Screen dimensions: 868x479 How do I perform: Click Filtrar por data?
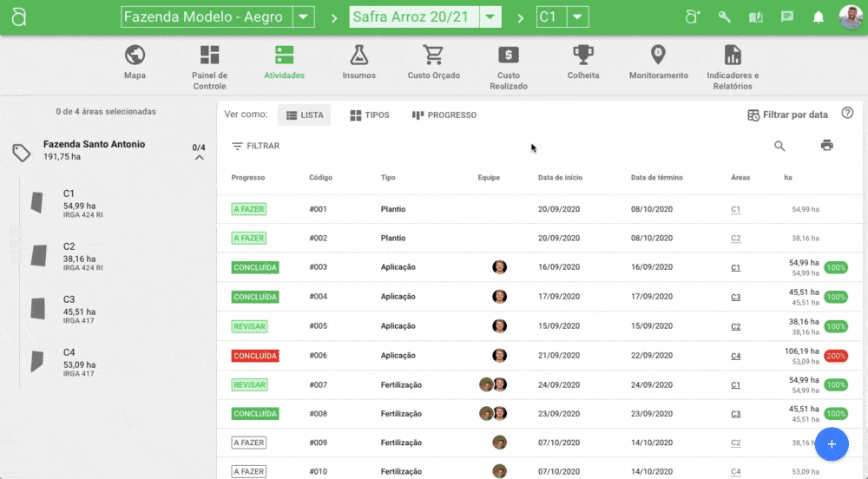[x=787, y=115]
